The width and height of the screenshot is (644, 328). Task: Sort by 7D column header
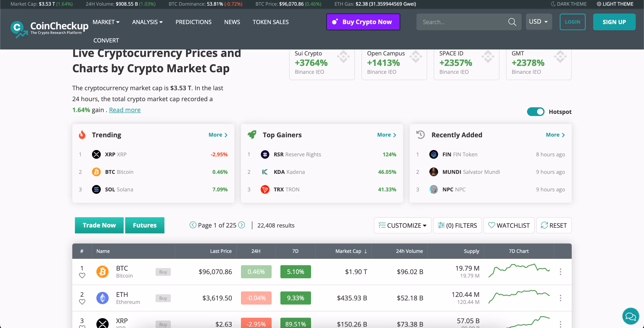tap(295, 251)
